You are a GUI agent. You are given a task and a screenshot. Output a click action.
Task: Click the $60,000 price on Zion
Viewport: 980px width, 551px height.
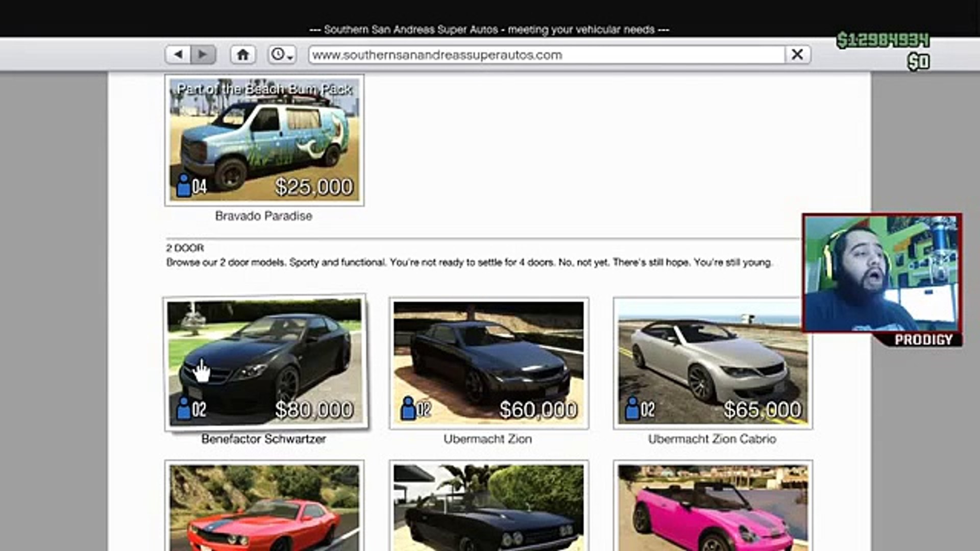[x=538, y=410]
